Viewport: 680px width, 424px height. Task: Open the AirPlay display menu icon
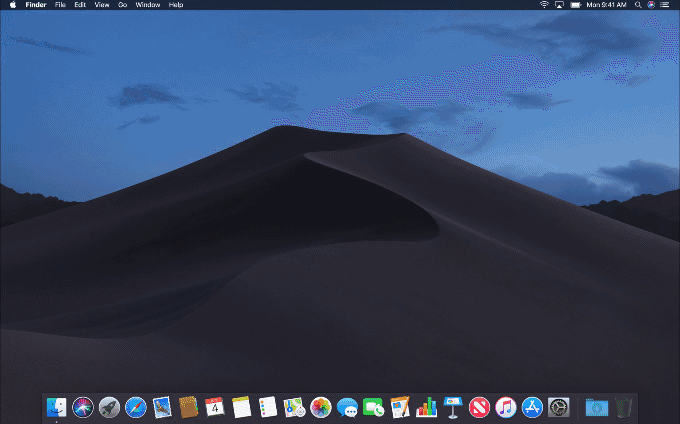click(x=559, y=5)
